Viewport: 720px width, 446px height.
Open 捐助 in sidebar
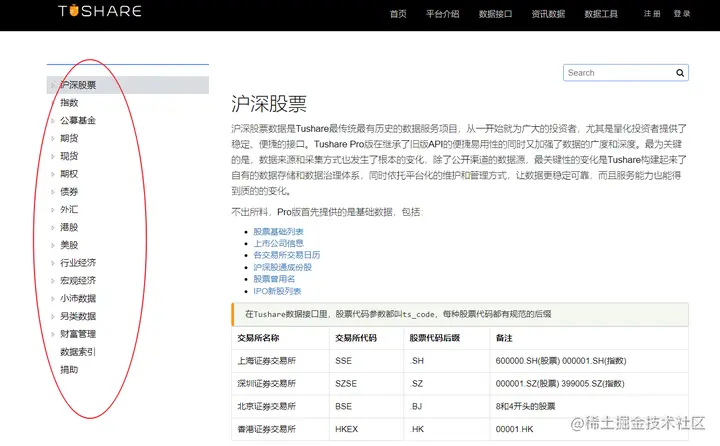click(x=69, y=370)
